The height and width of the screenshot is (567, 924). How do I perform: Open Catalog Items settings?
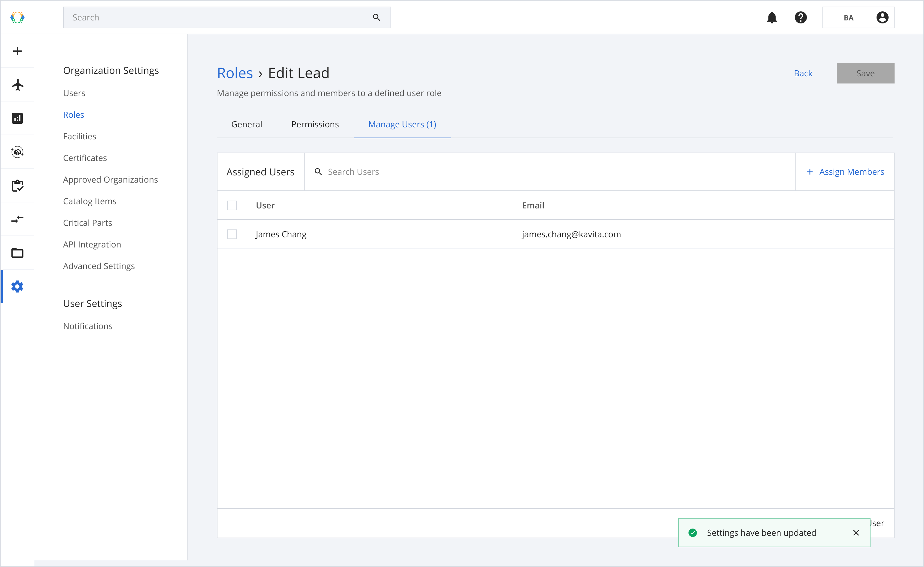90,202
